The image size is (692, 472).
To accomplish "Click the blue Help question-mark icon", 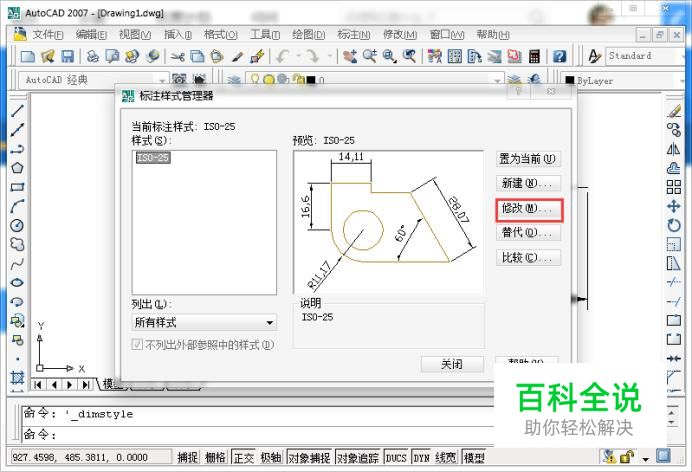I will click(559, 56).
